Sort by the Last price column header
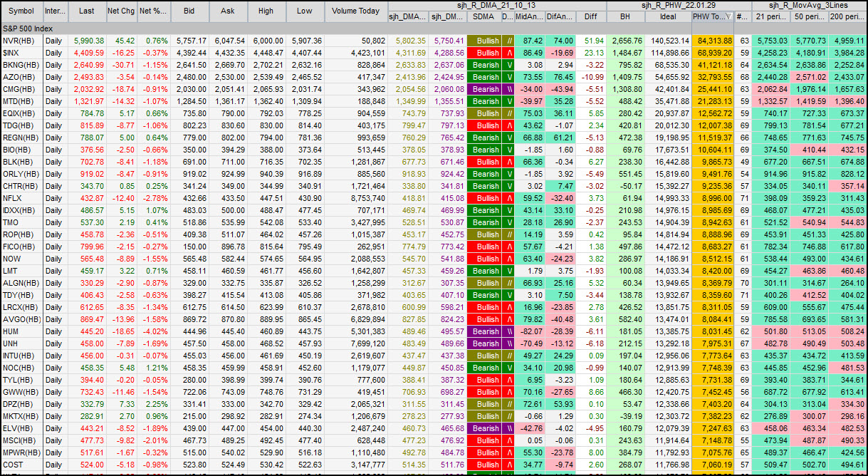This screenshot has width=868, height=476. [x=87, y=11]
